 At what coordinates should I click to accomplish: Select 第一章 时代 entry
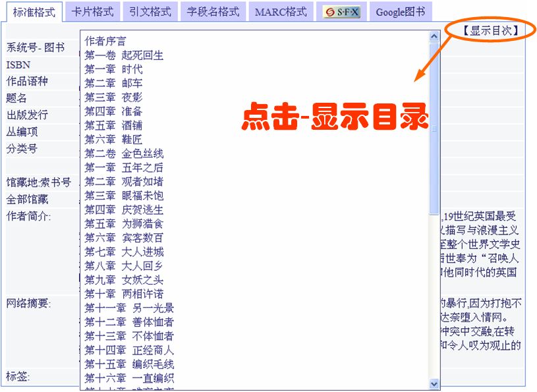click(x=113, y=69)
